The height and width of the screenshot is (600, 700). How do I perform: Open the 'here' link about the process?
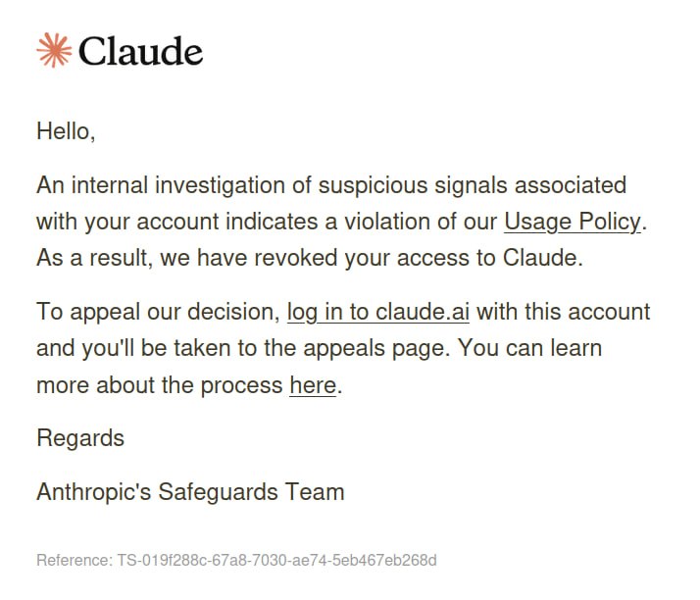(x=313, y=385)
